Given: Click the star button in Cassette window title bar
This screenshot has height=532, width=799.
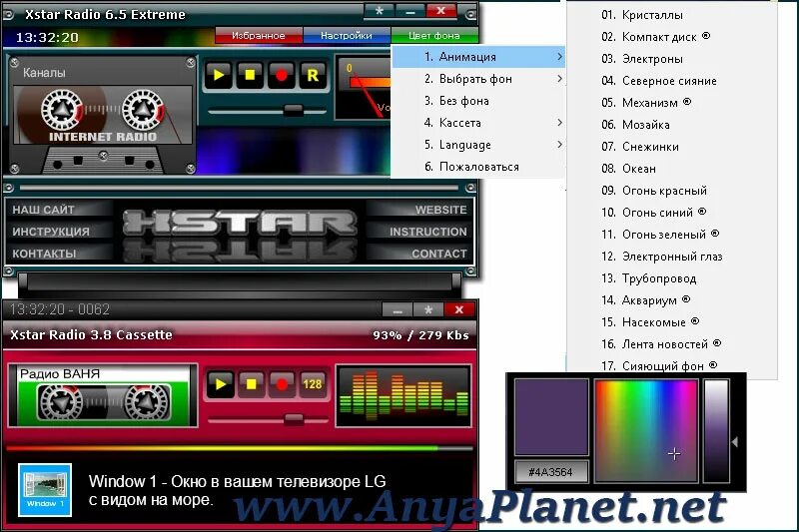Looking at the screenshot, I should (x=428, y=309).
